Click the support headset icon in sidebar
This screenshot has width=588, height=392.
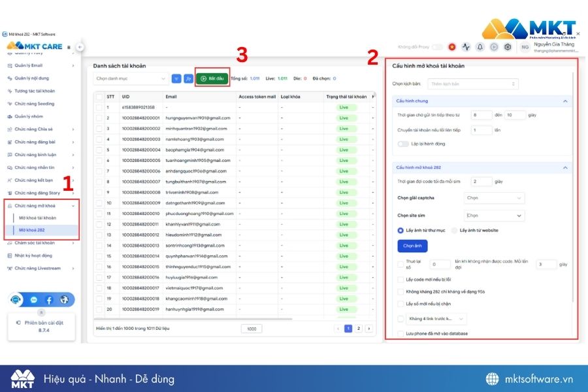(x=16, y=300)
